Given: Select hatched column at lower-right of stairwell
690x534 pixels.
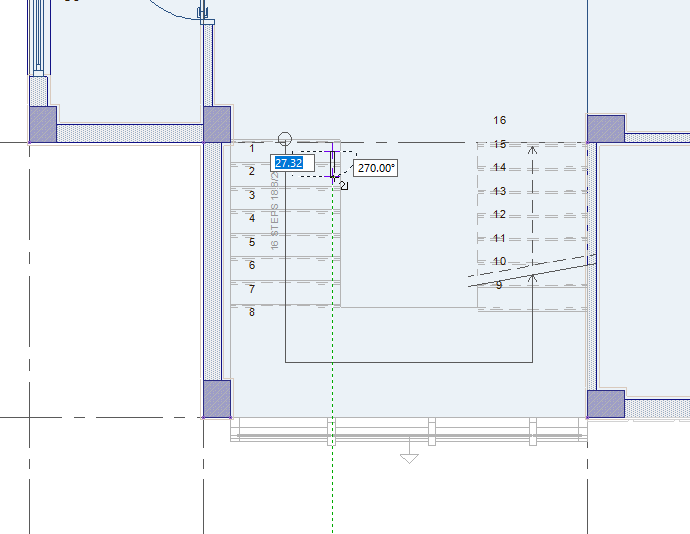Looking at the screenshot, I should pyautogui.click(x=606, y=404).
